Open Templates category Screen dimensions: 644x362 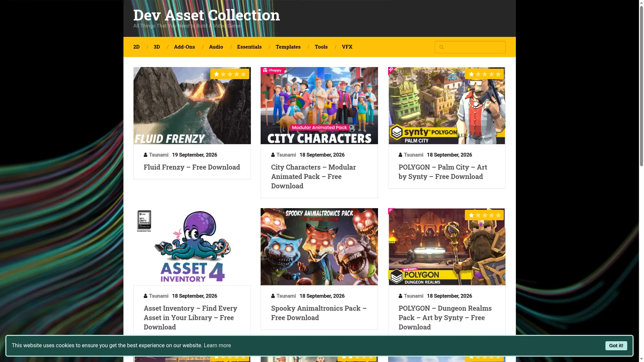point(288,47)
